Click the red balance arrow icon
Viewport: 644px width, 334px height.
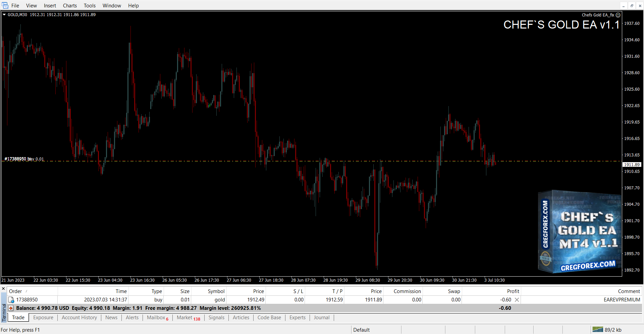tap(11, 308)
